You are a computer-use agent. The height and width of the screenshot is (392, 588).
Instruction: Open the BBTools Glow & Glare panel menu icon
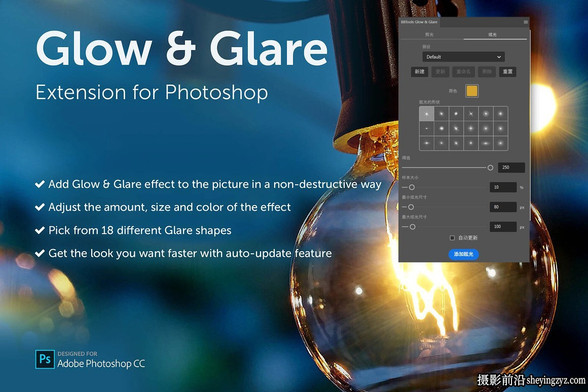click(x=525, y=22)
